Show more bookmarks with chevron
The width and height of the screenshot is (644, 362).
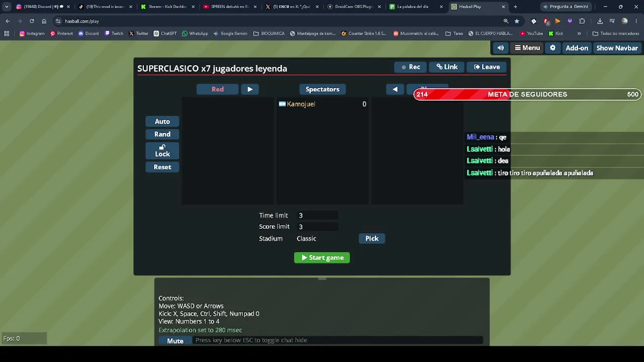coord(579,34)
